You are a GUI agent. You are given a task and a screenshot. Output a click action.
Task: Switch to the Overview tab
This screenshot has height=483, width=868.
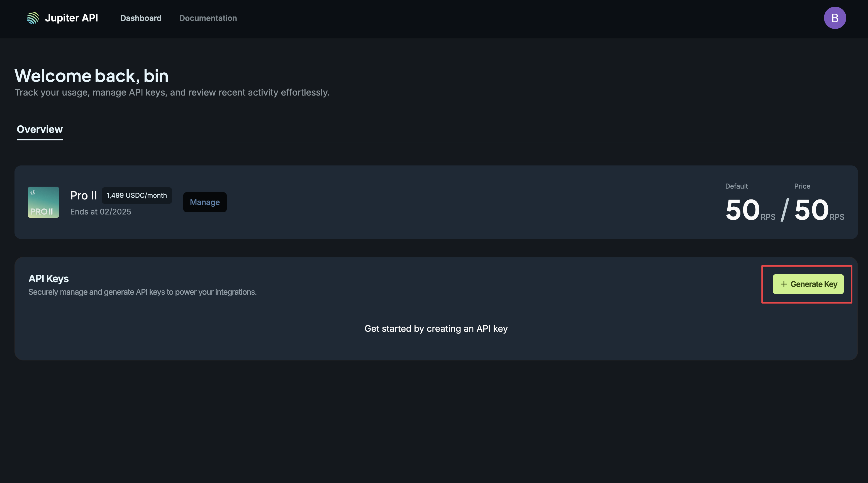40,130
